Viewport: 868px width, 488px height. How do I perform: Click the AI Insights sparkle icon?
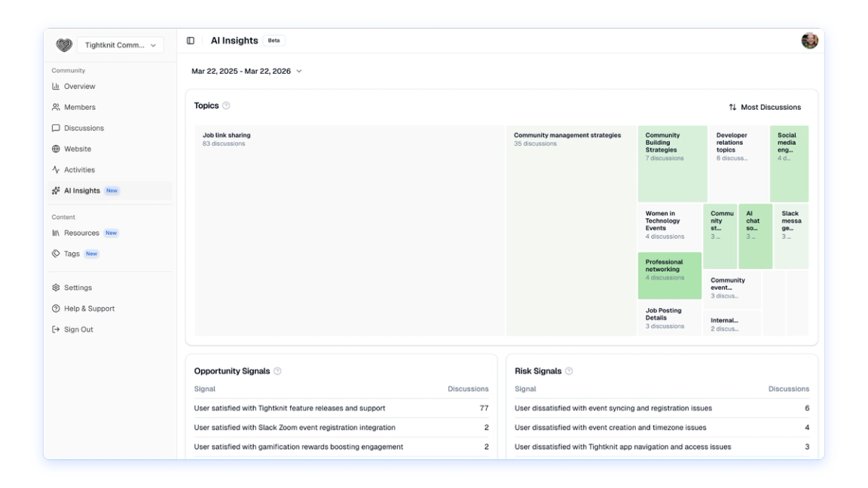[56, 191]
